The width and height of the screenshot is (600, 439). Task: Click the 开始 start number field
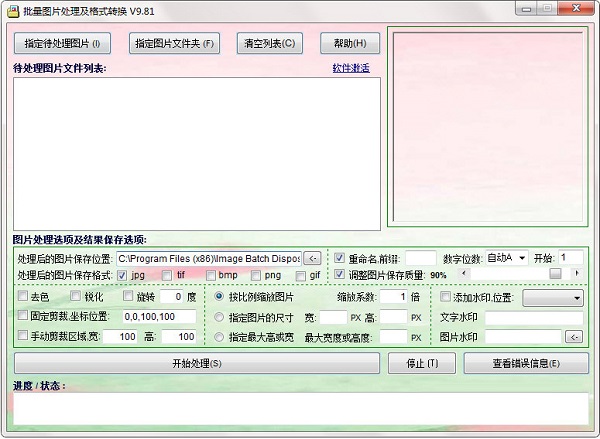tap(571, 258)
